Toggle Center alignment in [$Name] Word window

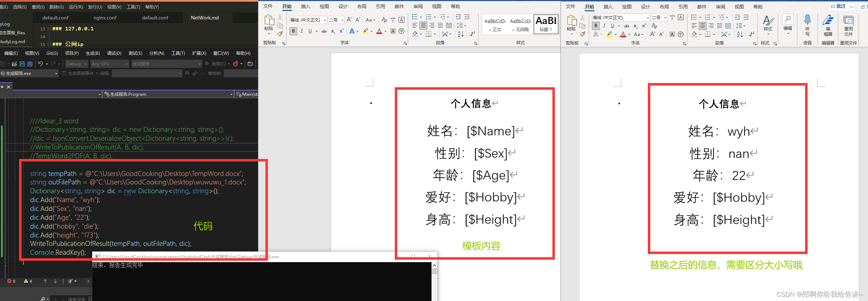point(423,25)
